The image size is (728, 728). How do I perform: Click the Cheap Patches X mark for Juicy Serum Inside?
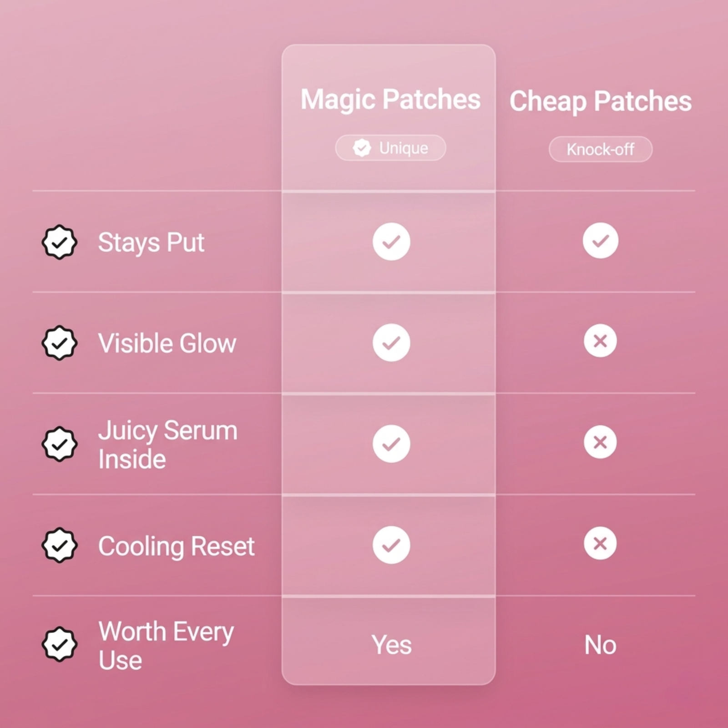(x=600, y=442)
